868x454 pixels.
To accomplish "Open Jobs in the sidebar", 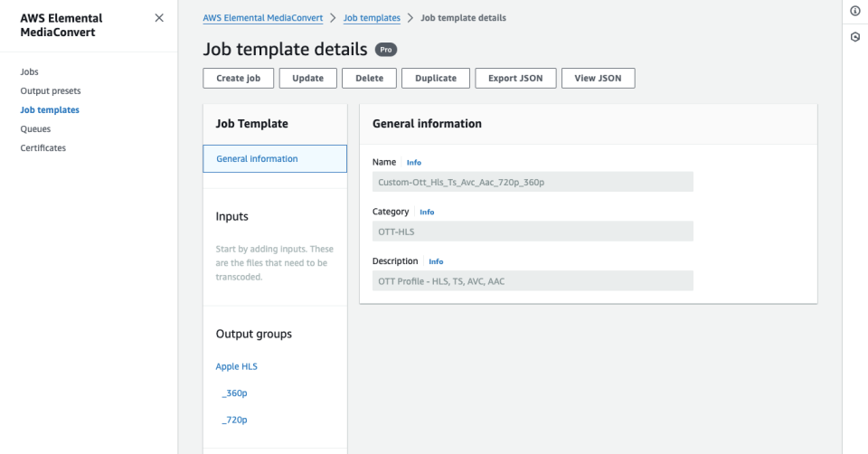I will pyautogui.click(x=30, y=71).
